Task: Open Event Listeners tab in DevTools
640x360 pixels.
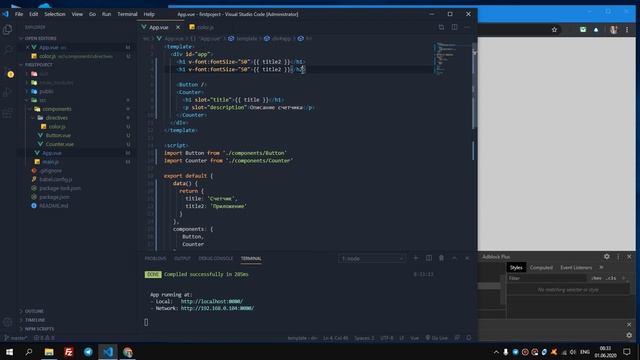Action: click(x=576, y=268)
